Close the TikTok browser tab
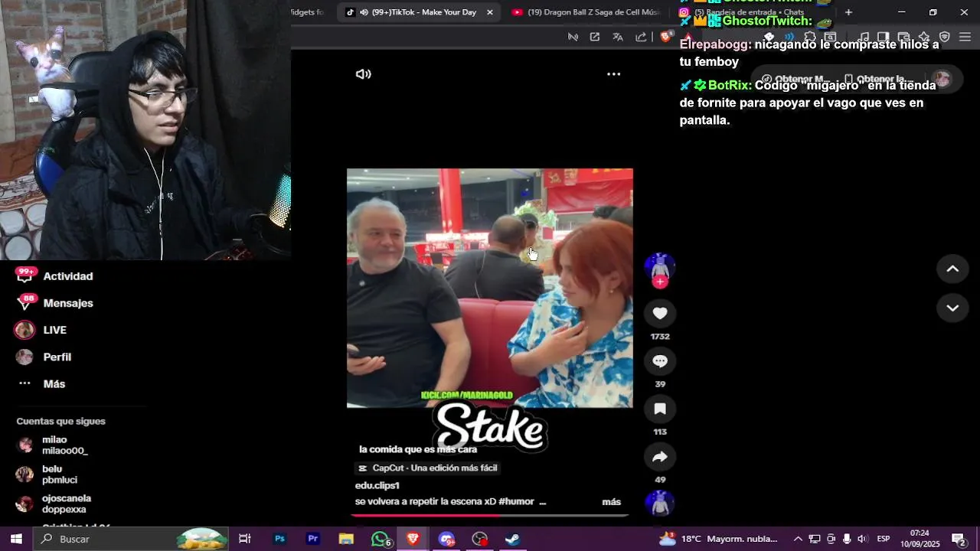980x551 pixels. tap(490, 12)
